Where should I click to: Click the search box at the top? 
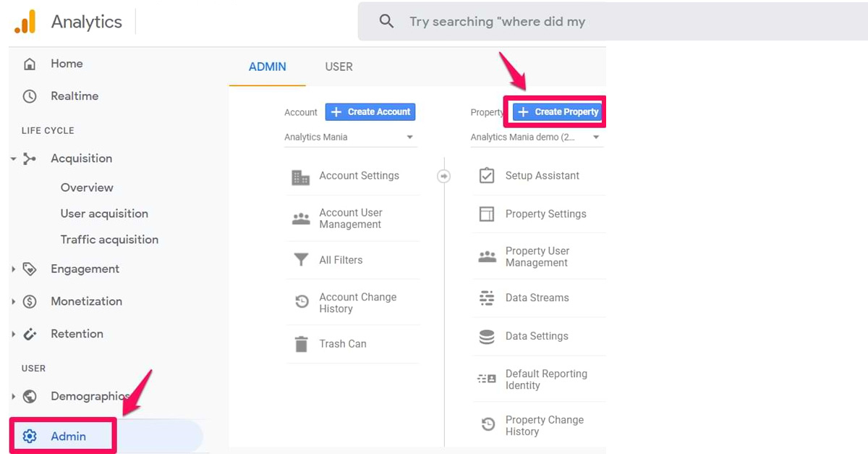612,22
